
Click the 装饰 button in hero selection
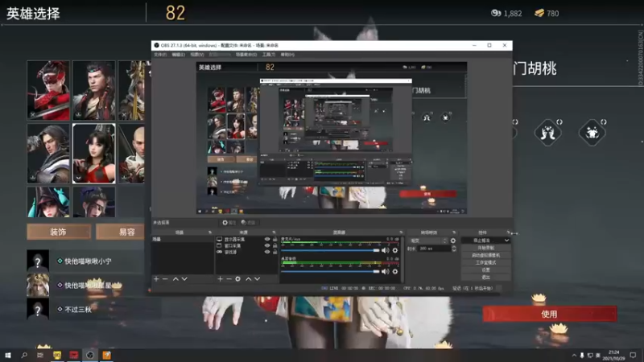pyautogui.click(x=59, y=232)
